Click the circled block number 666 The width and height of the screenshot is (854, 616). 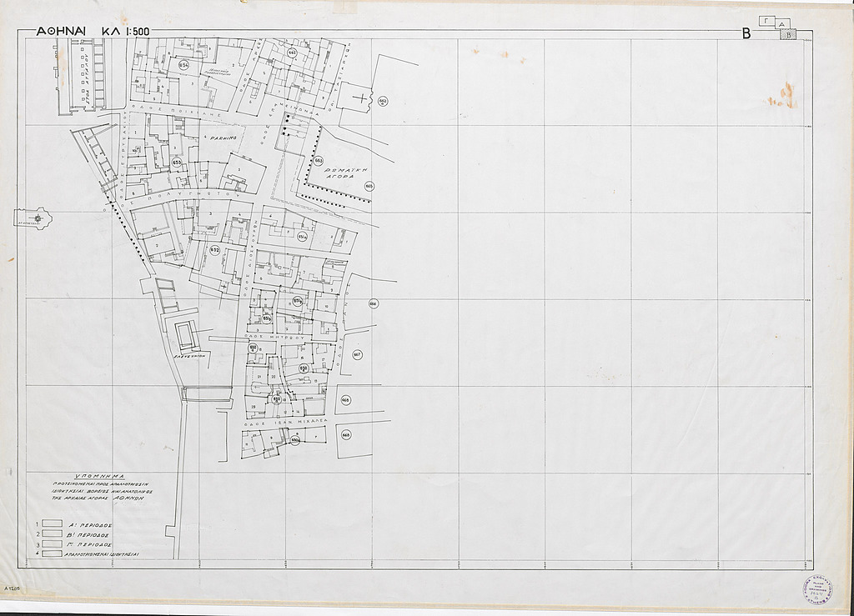pos(373,303)
